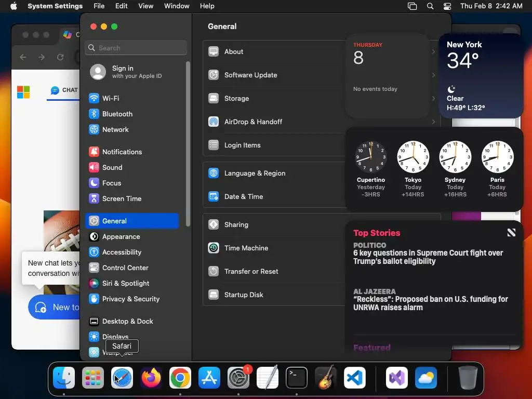Open Startup Disk settings row
Viewport: 532px width, 399px height.
pos(274,295)
